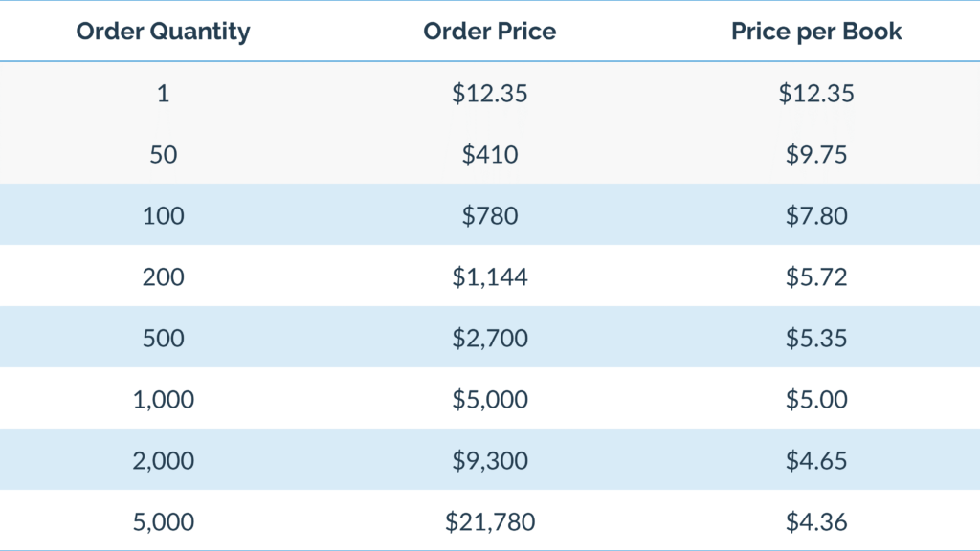Image resolution: width=980 pixels, height=551 pixels.
Task: Click the order quantity 50 cell
Action: pyautogui.click(x=163, y=154)
